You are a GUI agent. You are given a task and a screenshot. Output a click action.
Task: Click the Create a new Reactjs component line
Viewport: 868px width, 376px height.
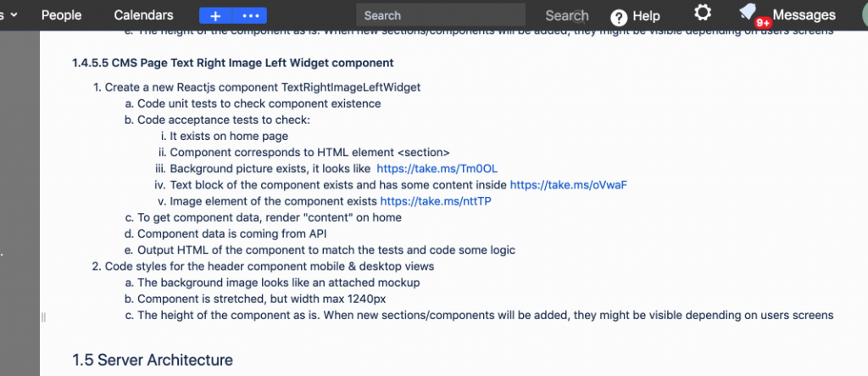click(x=263, y=87)
